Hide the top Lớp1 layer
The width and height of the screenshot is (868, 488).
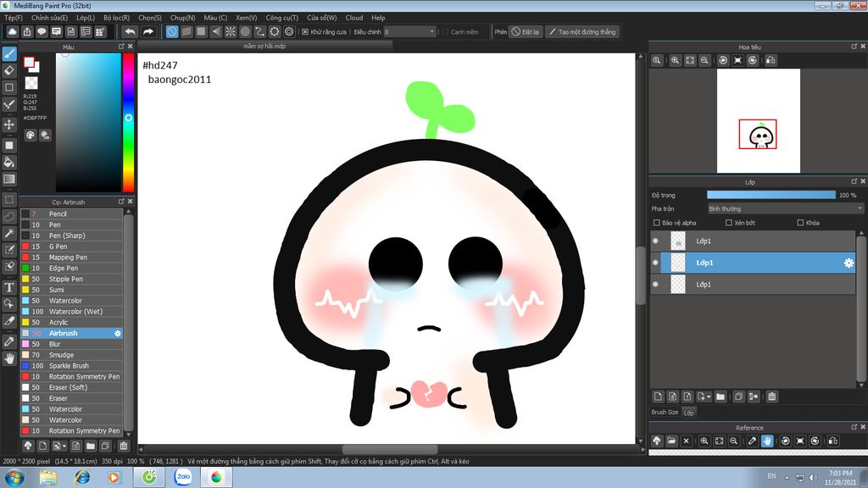click(x=656, y=241)
